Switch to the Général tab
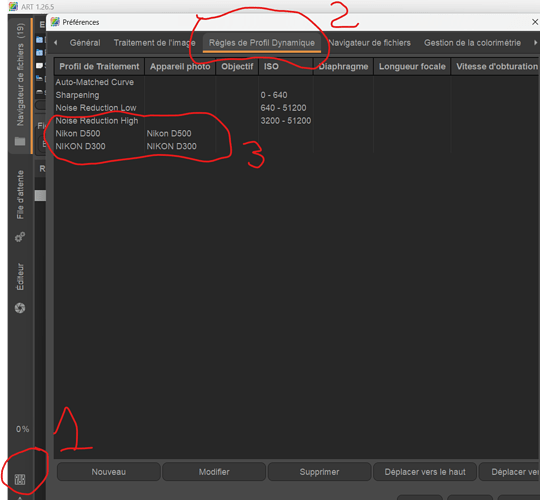Viewport: 540px width, 500px height. [85, 43]
